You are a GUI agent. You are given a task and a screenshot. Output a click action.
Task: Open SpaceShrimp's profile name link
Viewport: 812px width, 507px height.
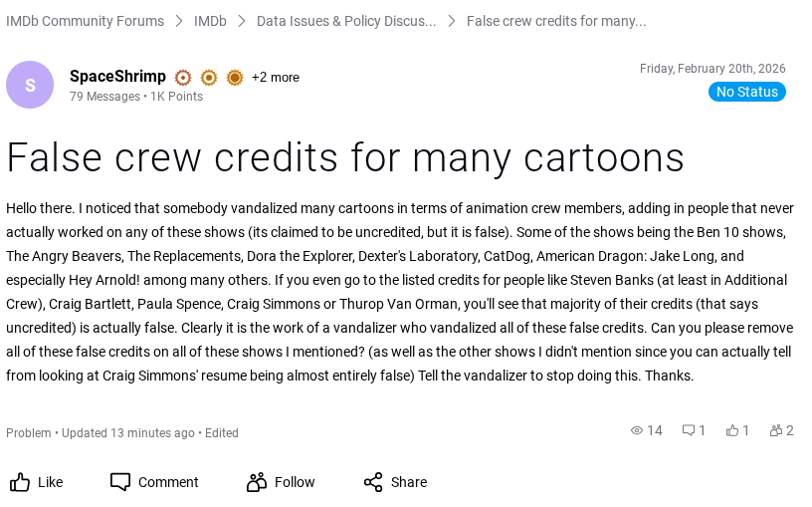117,77
